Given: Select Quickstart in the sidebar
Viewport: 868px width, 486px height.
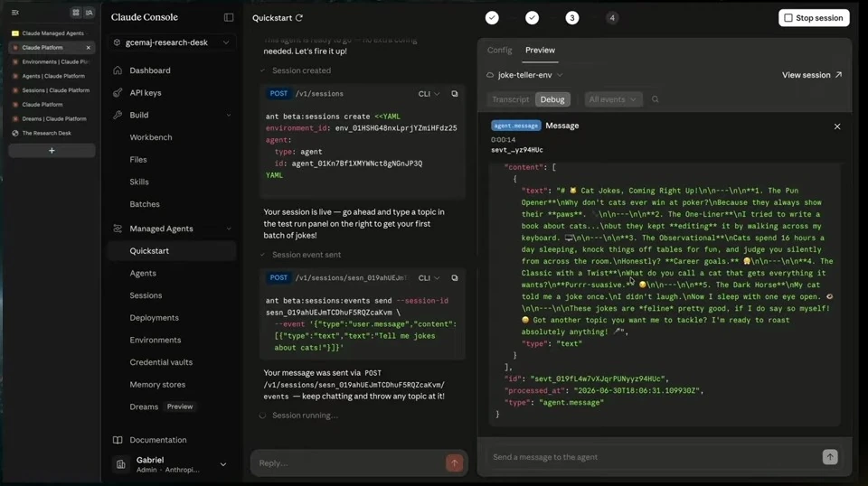Looking at the screenshot, I should coord(172,251).
